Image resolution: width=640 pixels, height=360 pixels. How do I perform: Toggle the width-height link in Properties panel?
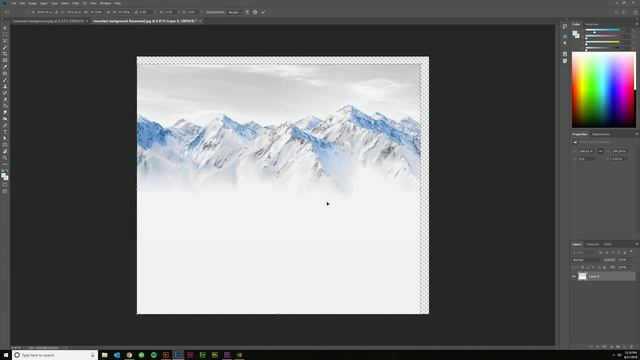coord(600,151)
